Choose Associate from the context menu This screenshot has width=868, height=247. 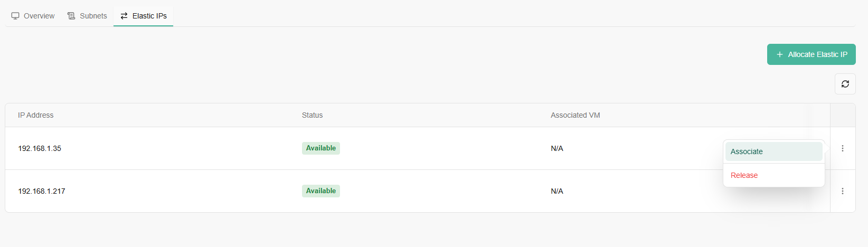pyautogui.click(x=747, y=151)
